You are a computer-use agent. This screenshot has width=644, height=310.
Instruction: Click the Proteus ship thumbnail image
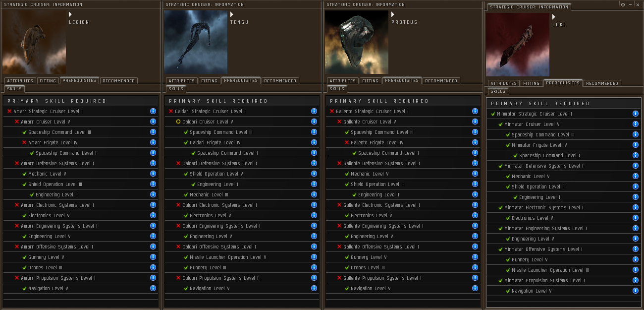click(x=357, y=43)
